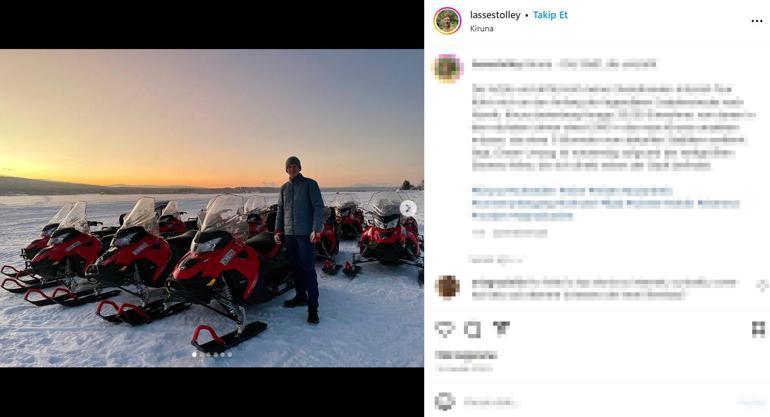This screenshot has width=770, height=417.
Task: Open the three-dot more options menu
Action: click(x=757, y=21)
